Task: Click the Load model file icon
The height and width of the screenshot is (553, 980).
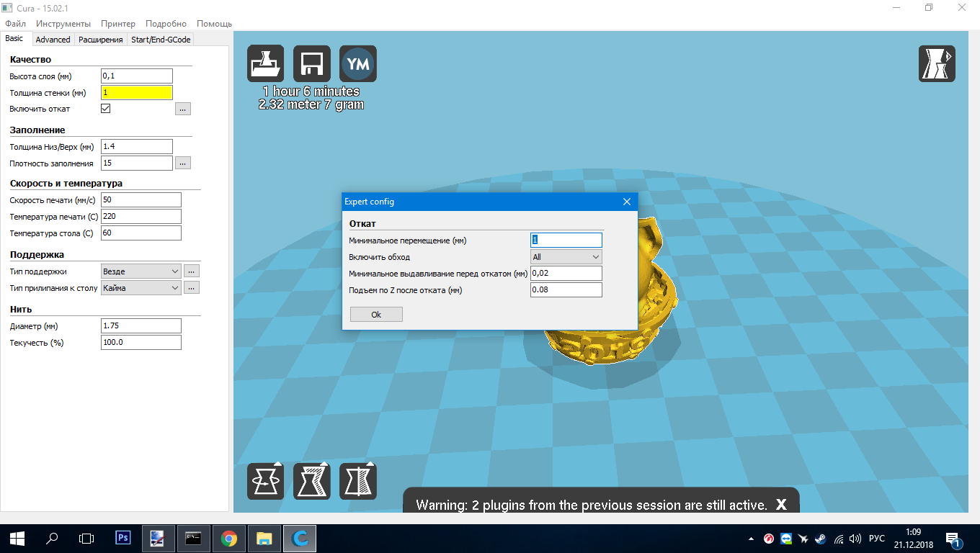Action: (x=266, y=64)
